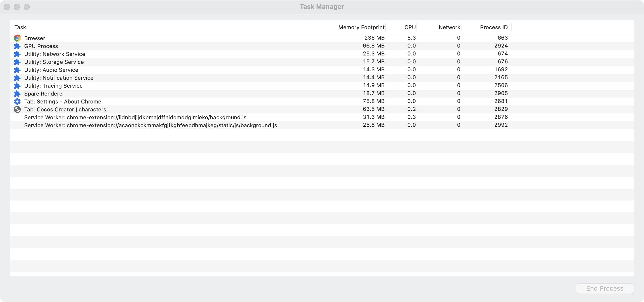
Task: Click the puzzle icon for Storage Service
Action: click(x=17, y=62)
